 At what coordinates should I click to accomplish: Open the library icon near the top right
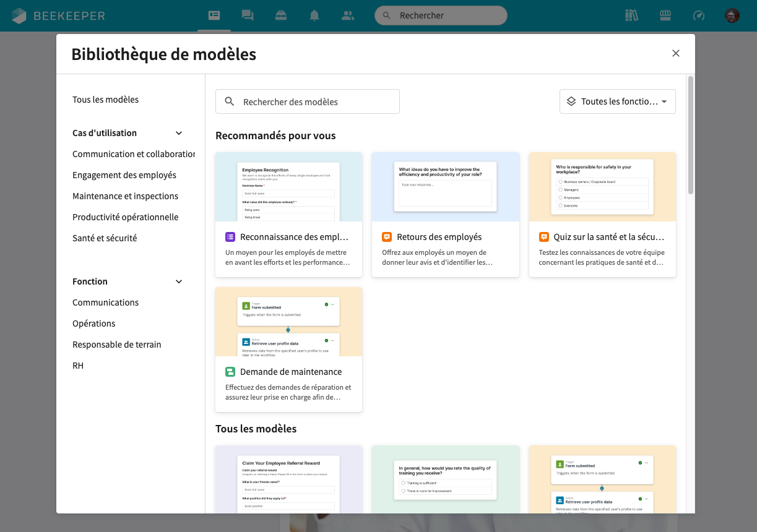[631, 15]
